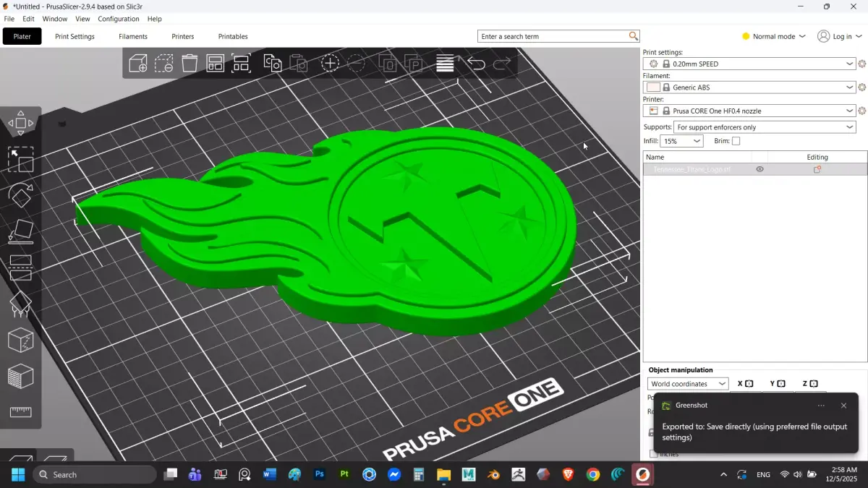
Task: Open the Filament Generic ABS dropdown
Action: click(749, 87)
